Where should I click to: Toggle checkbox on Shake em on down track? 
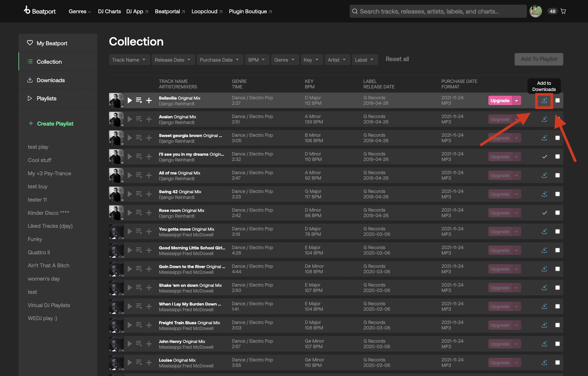[x=556, y=287]
